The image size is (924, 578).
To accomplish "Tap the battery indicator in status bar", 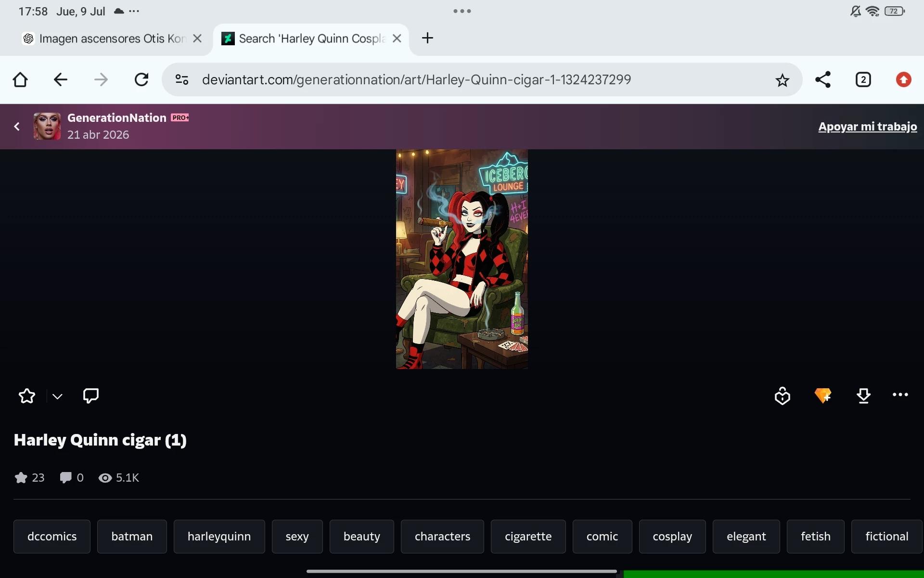I will pyautogui.click(x=895, y=11).
